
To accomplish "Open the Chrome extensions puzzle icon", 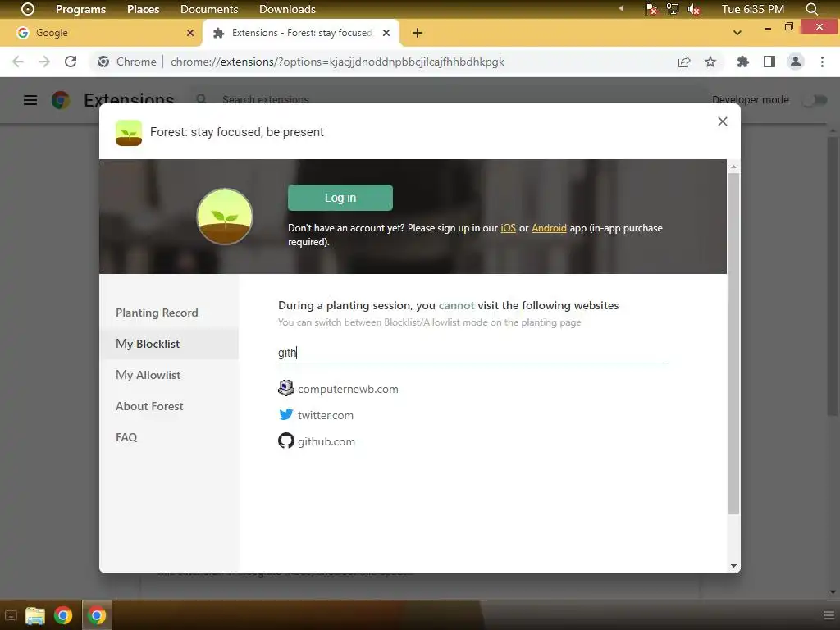I will tap(742, 62).
